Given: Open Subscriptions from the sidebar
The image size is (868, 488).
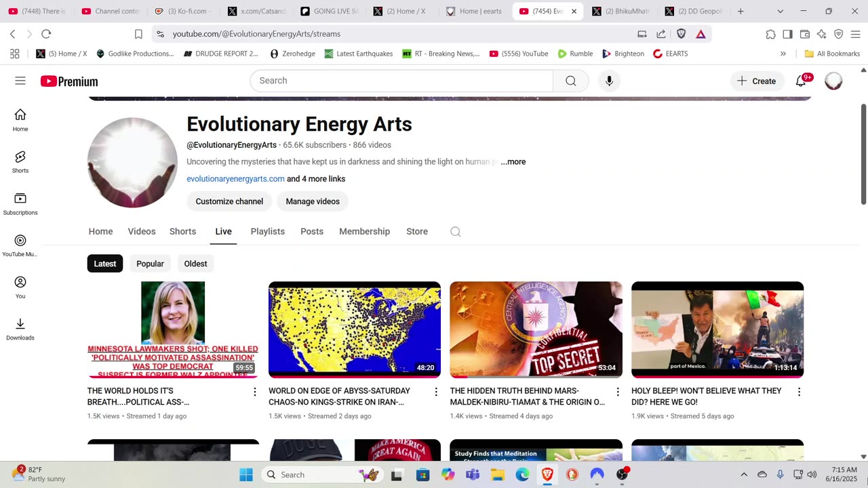Looking at the screenshot, I should (20, 203).
